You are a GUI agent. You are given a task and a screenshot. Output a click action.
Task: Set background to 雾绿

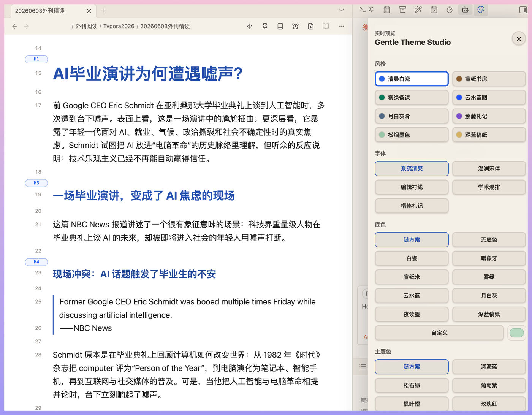point(489,277)
